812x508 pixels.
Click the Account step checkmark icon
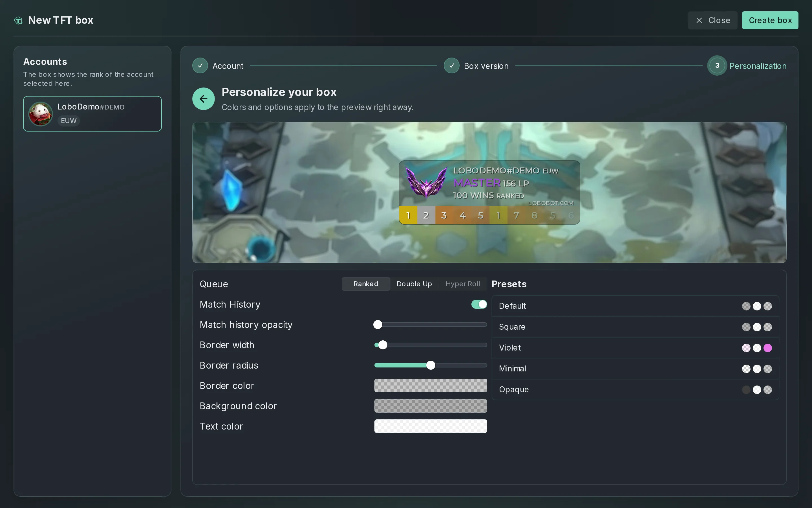(200, 65)
